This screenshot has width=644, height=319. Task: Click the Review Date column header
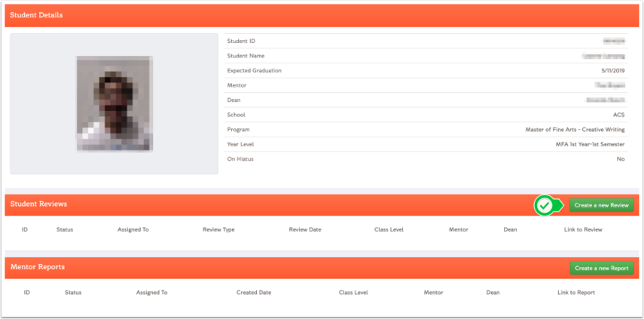[305, 229]
